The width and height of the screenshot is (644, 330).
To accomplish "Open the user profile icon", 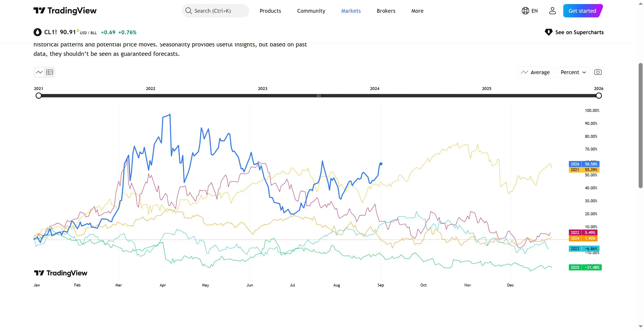I will pos(552,11).
